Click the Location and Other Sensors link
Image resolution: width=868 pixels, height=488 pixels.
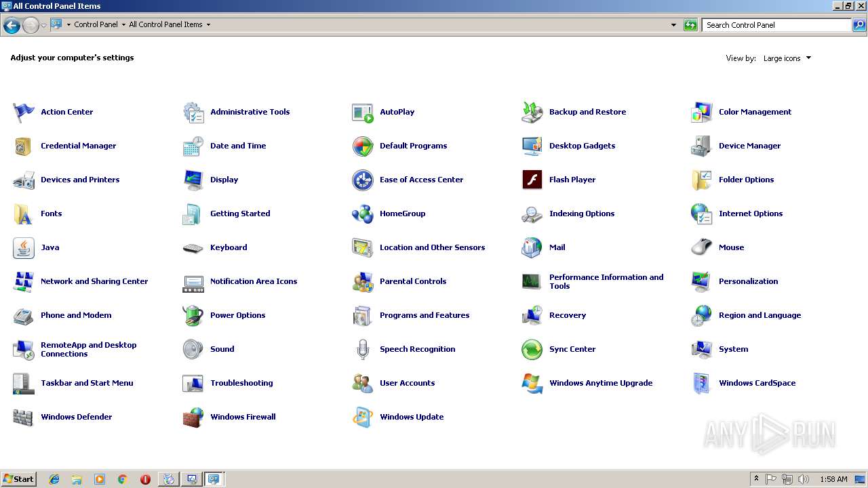click(432, 247)
